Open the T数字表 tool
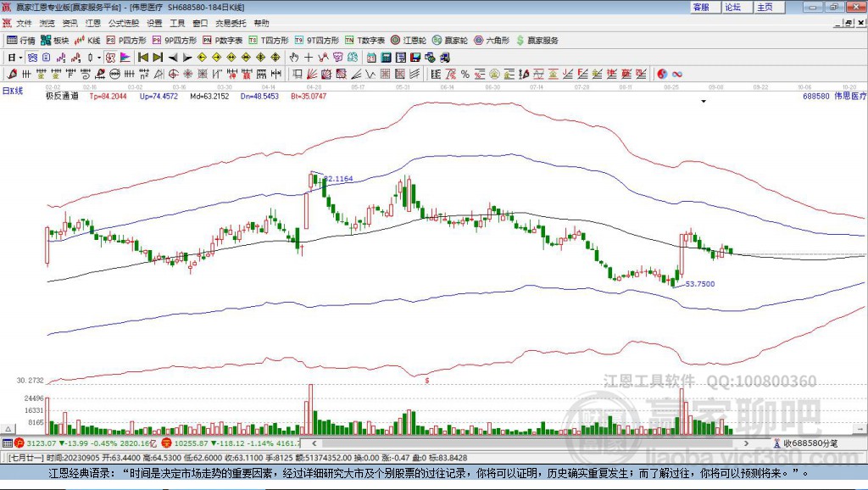The height and width of the screenshot is (490, 868). coord(364,41)
